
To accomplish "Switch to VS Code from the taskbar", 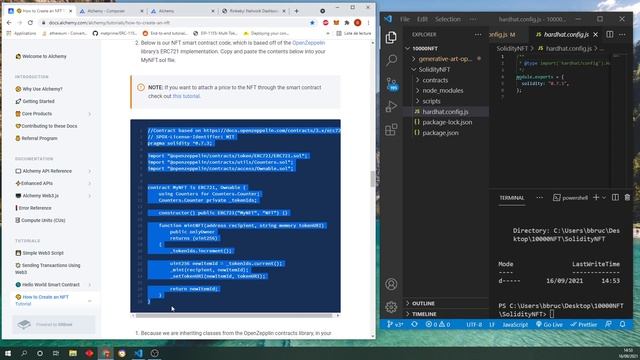I will (x=138, y=353).
